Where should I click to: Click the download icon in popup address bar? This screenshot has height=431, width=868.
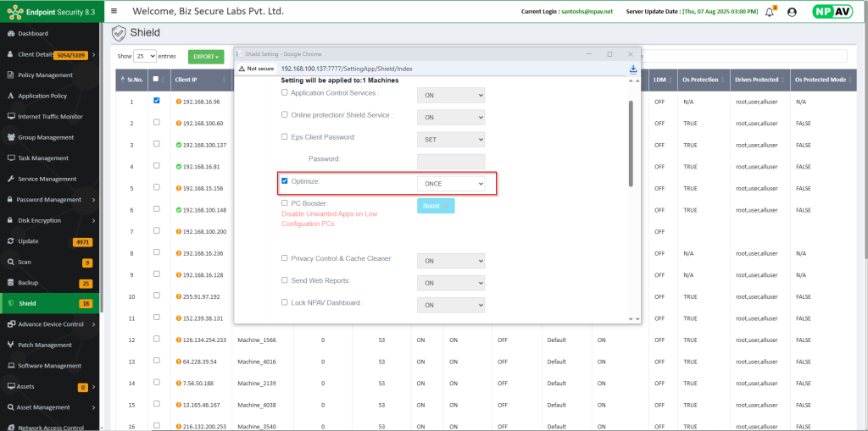point(633,69)
